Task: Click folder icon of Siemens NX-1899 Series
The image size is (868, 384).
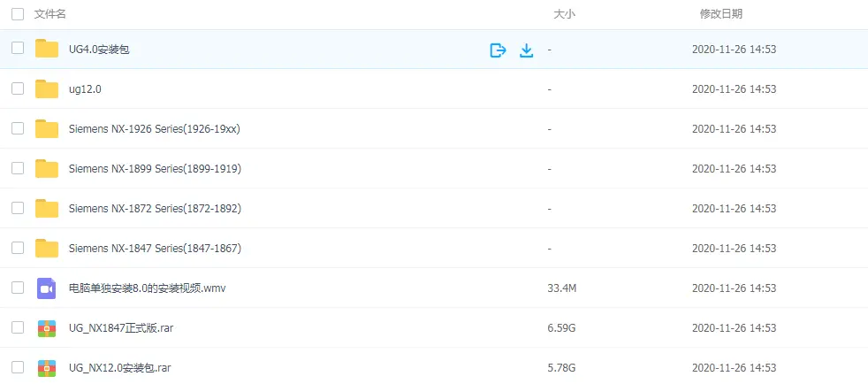Action: (x=47, y=168)
